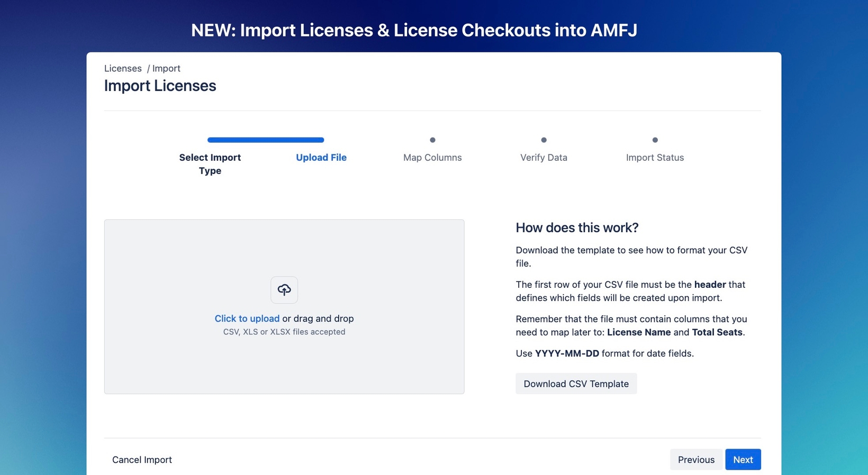868x475 pixels.
Task: Select the 'Select Import Type' step
Action: point(210,164)
